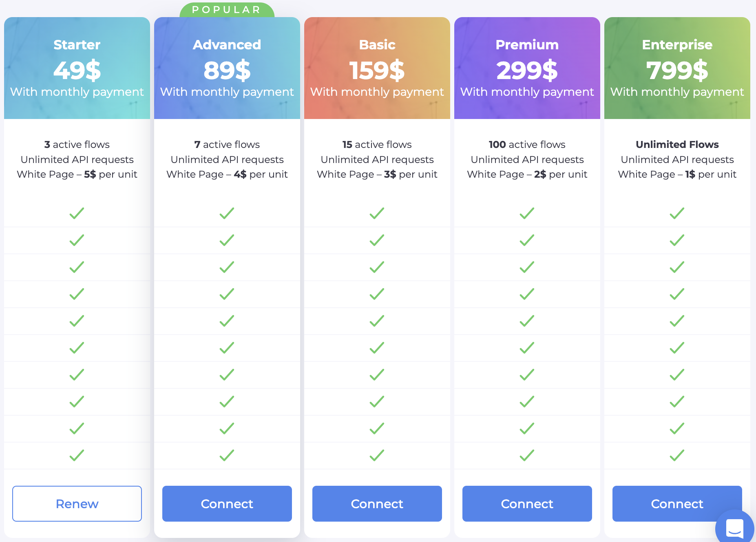Click the Unlimited Flows text in Enterprise

click(x=677, y=145)
